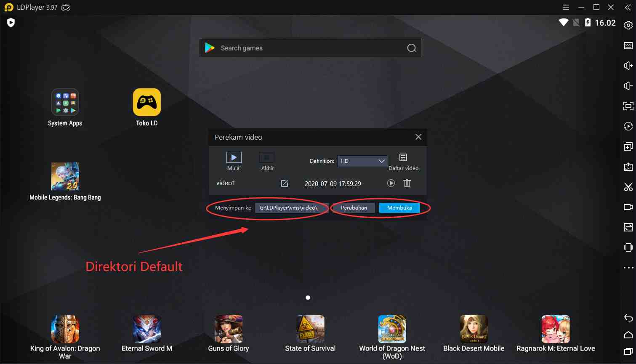Collapse sidebar with double-chevron icon
The image size is (636, 364).
pyautogui.click(x=628, y=8)
